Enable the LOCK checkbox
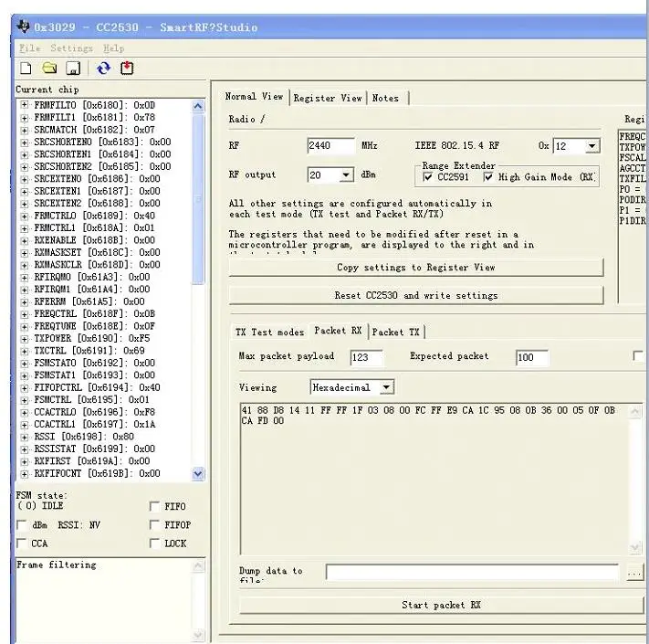This screenshot has height=644, width=649. coord(154,544)
